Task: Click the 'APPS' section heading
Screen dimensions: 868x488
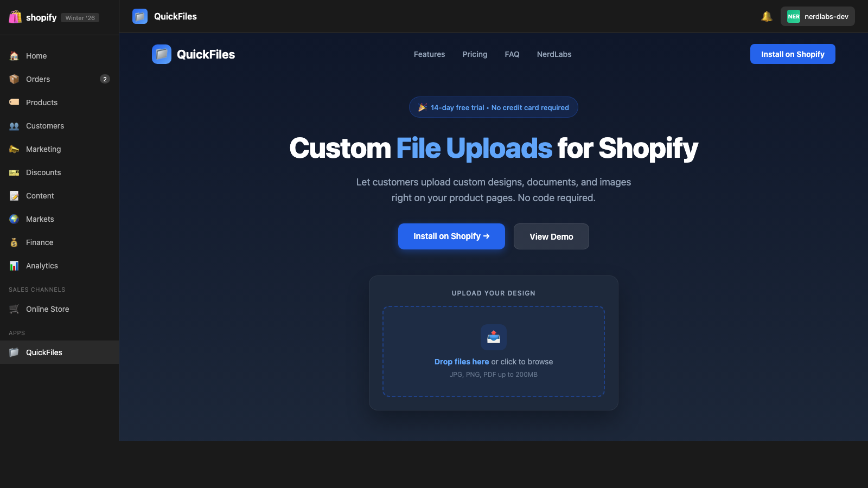Action: (17, 333)
